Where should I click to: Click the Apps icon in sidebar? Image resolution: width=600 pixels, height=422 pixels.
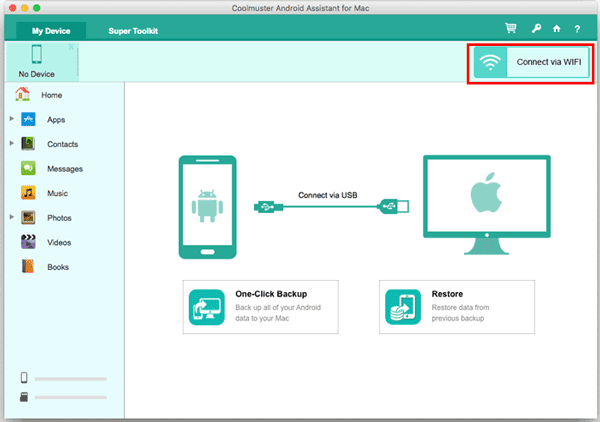(28, 119)
